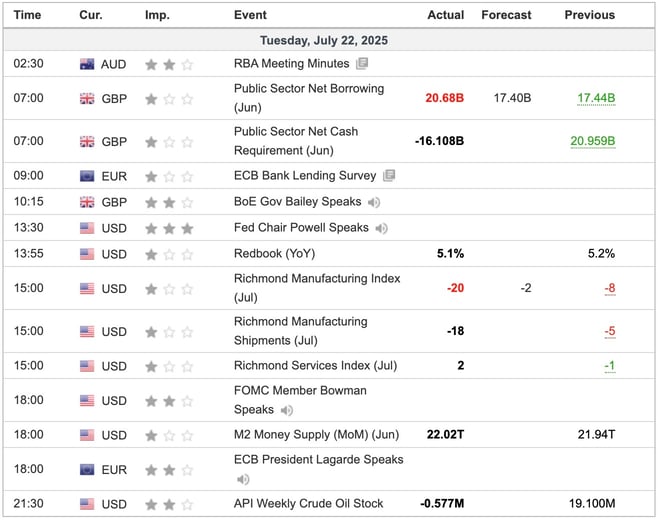Click actual value 20.68B
Image resolution: width=658 pixels, height=520 pixels.
tap(445, 98)
